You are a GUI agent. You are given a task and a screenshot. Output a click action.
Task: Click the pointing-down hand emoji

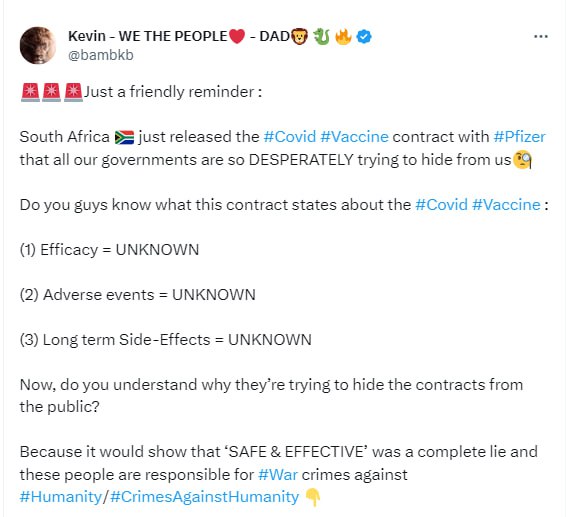[313, 497]
